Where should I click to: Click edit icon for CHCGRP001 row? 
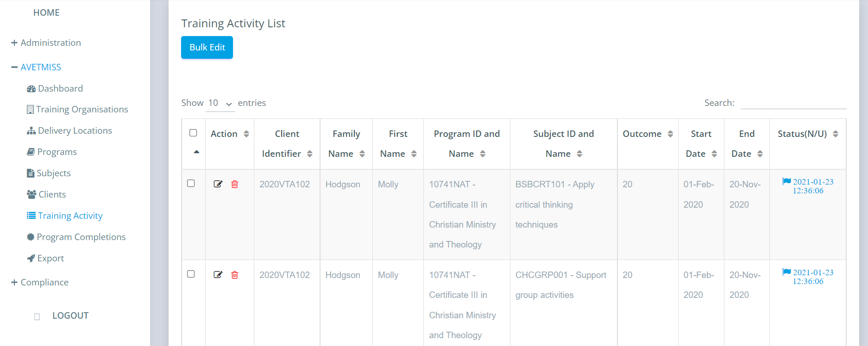click(218, 275)
